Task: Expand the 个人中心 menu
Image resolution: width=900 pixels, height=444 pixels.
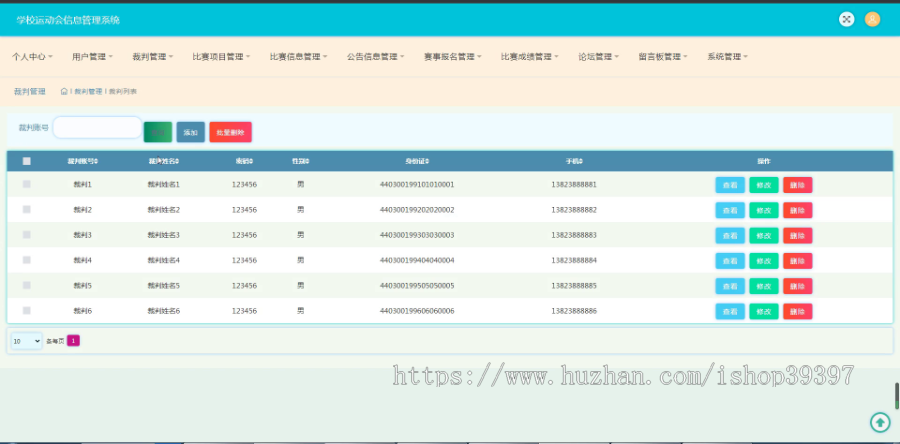Action: 32,57
